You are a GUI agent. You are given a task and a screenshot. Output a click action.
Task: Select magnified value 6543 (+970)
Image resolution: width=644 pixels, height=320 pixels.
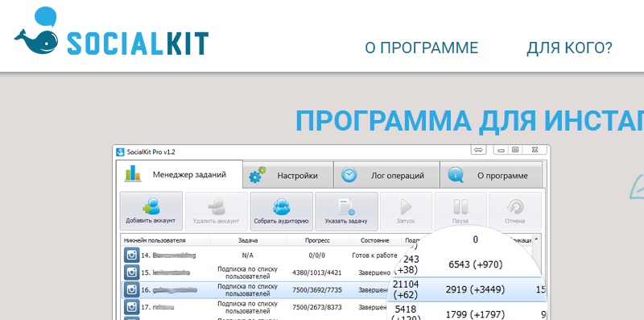[475, 264]
